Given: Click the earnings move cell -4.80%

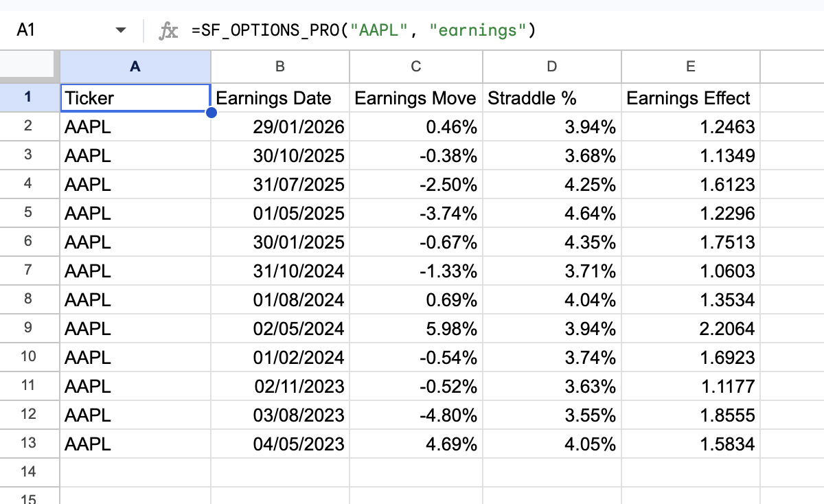Looking at the screenshot, I should click(x=416, y=415).
